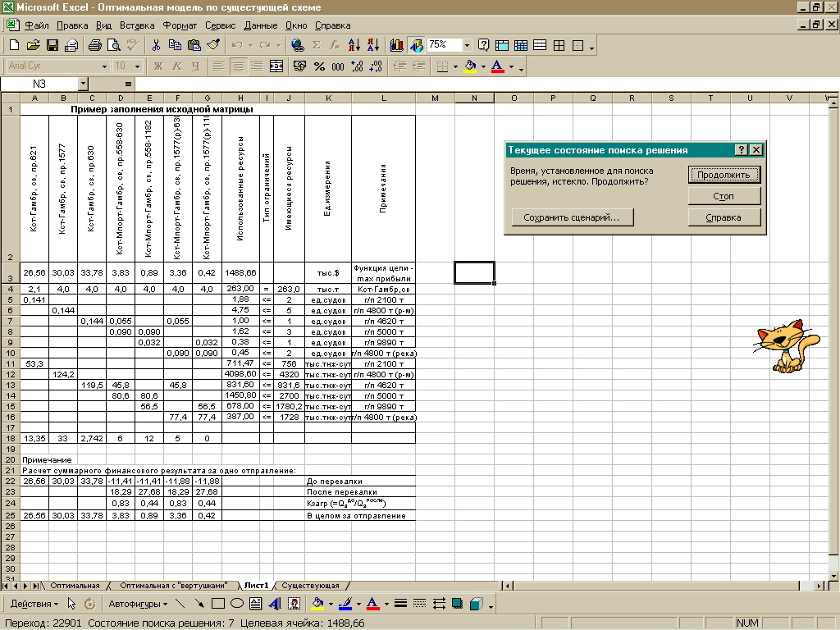Click Справка button in solver dialog
This screenshot has width=840, height=630.
pos(724,217)
